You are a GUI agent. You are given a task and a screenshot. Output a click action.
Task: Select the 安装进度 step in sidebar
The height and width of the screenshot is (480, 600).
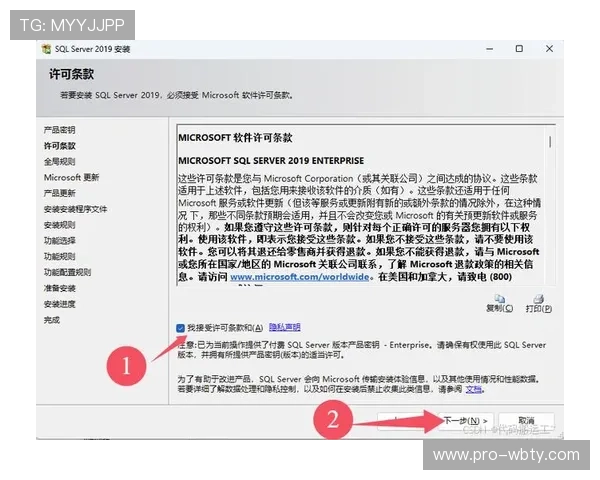coord(59,304)
